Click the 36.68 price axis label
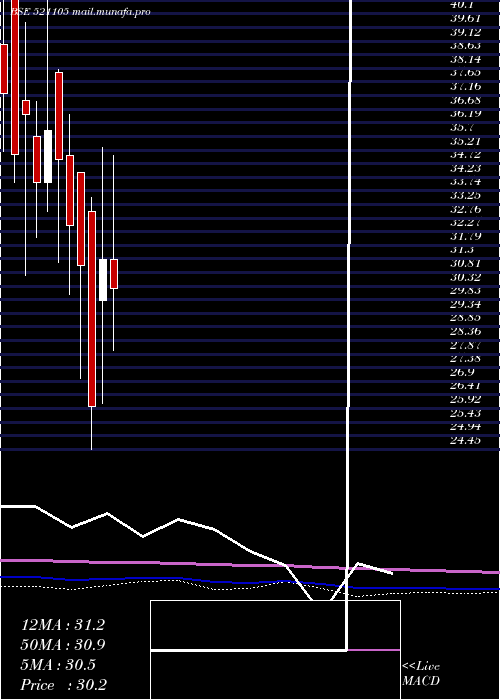Viewport: 500px width, 700px height. pos(465,100)
